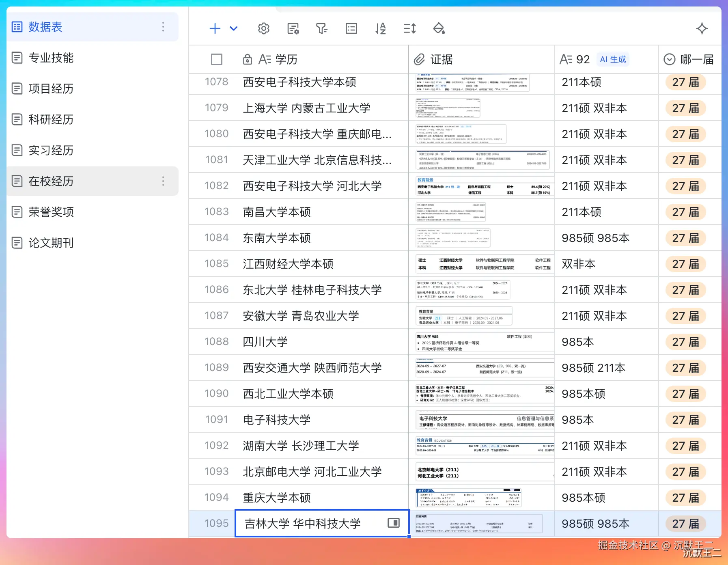Select 在校经历 page in sidebar
Image resolution: width=728 pixels, height=565 pixels.
(x=93, y=181)
